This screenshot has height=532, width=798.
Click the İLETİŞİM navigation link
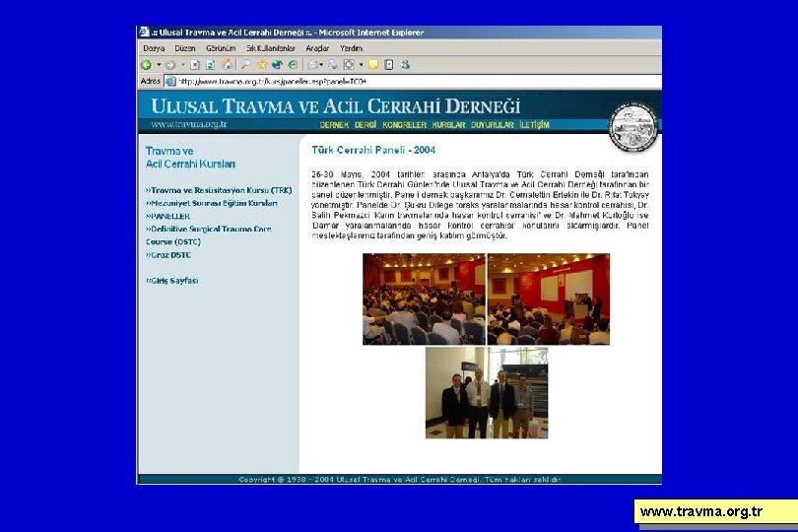coord(534,125)
